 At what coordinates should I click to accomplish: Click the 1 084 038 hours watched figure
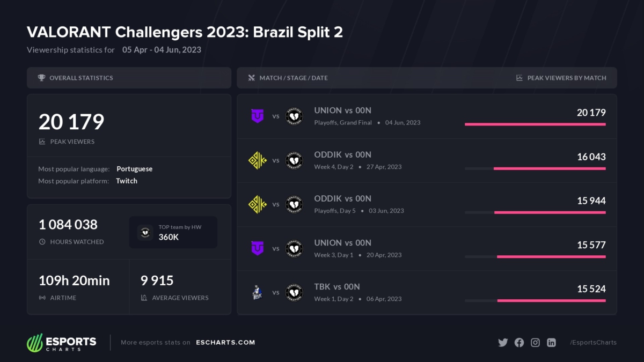(x=68, y=225)
